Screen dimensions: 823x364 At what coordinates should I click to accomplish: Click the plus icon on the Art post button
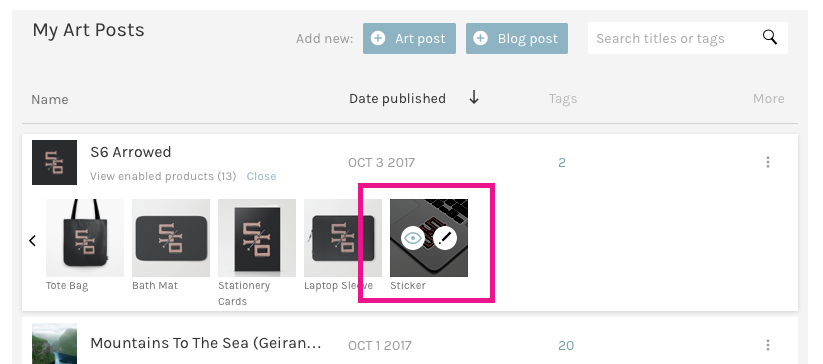(378, 38)
